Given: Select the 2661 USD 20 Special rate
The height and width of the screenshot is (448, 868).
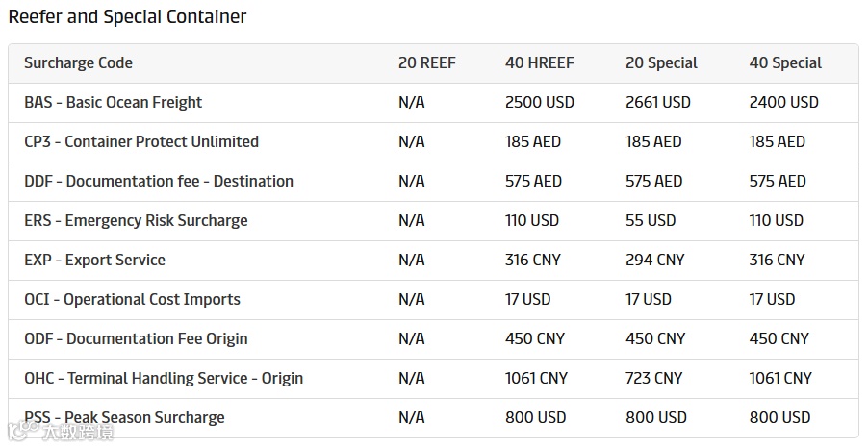Looking at the screenshot, I should pos(658,103).
